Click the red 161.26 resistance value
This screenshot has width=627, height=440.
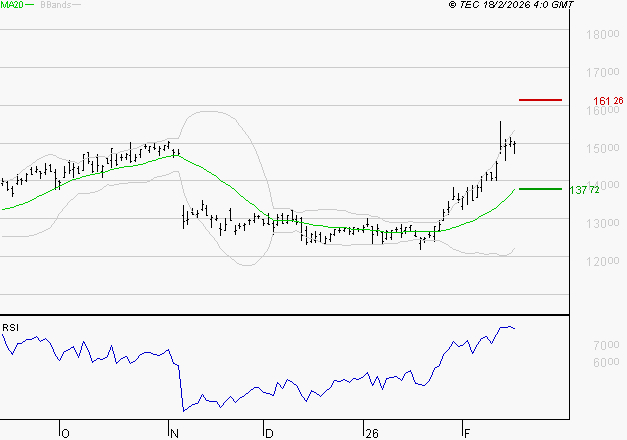[608, 101]
